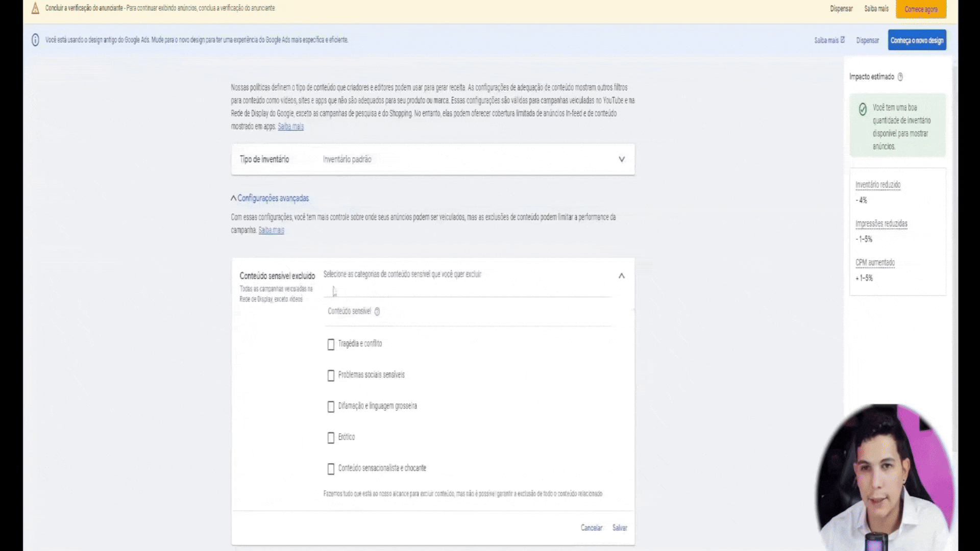
Task: Click the Tipo de inventário label
Action: click(264, 159)
